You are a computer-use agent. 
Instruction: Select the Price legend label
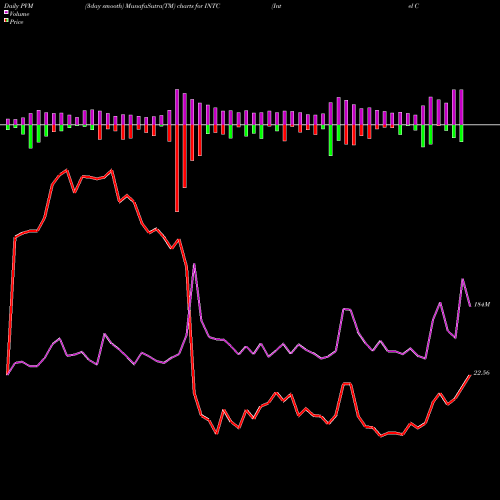[x=16, y=22]
